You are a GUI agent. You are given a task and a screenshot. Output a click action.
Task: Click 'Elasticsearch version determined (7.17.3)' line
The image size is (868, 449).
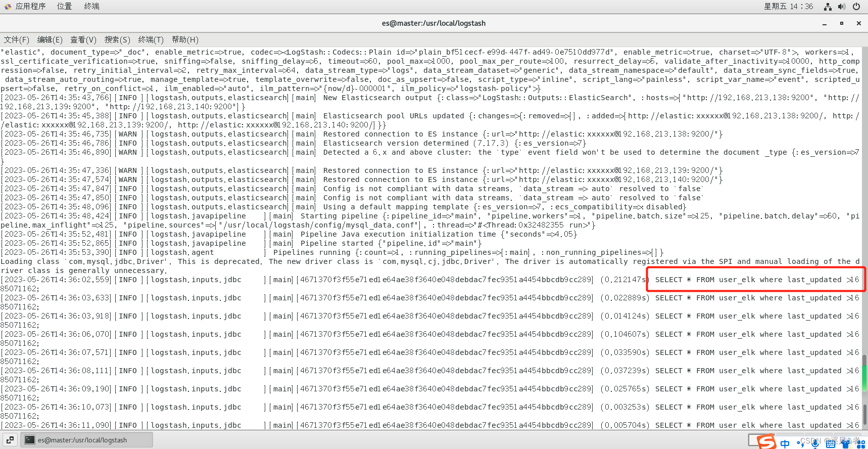click(294, 143)
